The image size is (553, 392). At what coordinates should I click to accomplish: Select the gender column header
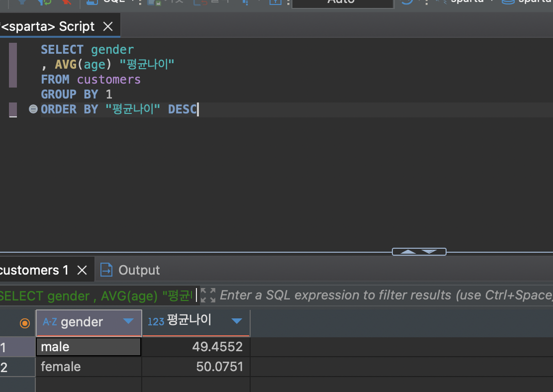point(89,322)
